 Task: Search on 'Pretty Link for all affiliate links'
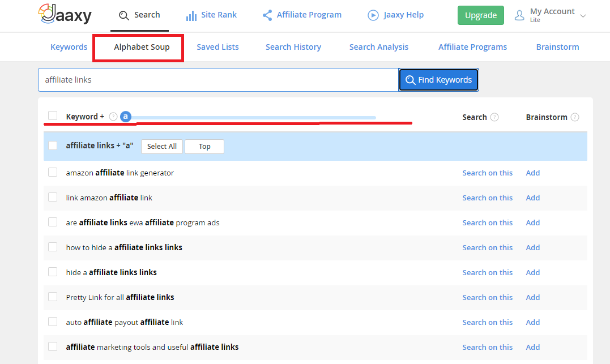[488, 297]
